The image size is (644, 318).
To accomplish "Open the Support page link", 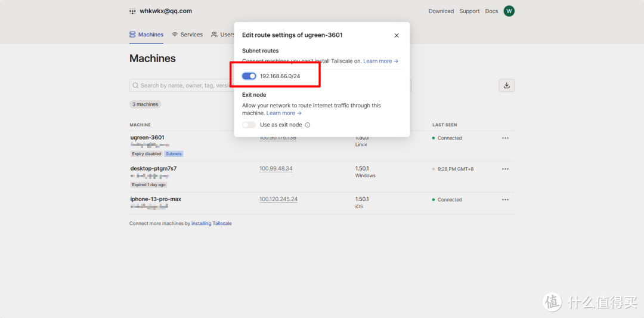I will click(469, 11).
